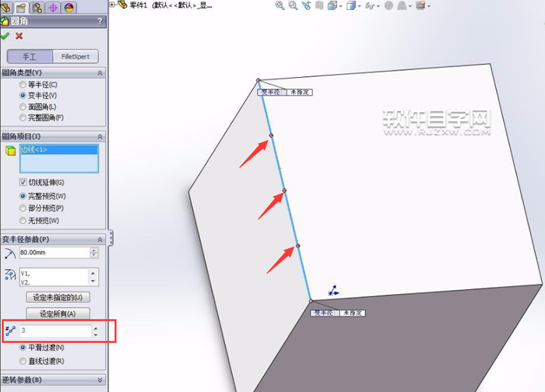This screenshot has height=392, width=545.
Task: Click the Previous View icon
Action: 306,5
